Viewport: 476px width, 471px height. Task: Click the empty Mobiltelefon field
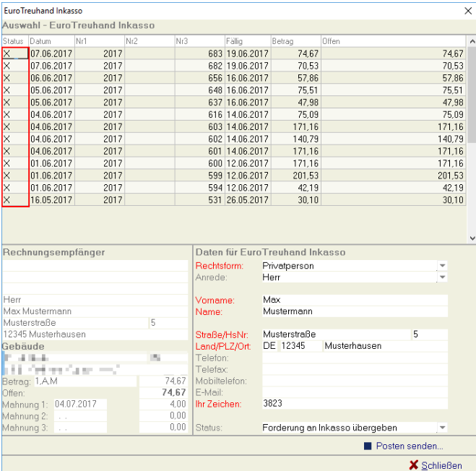[x=355, y=381]
